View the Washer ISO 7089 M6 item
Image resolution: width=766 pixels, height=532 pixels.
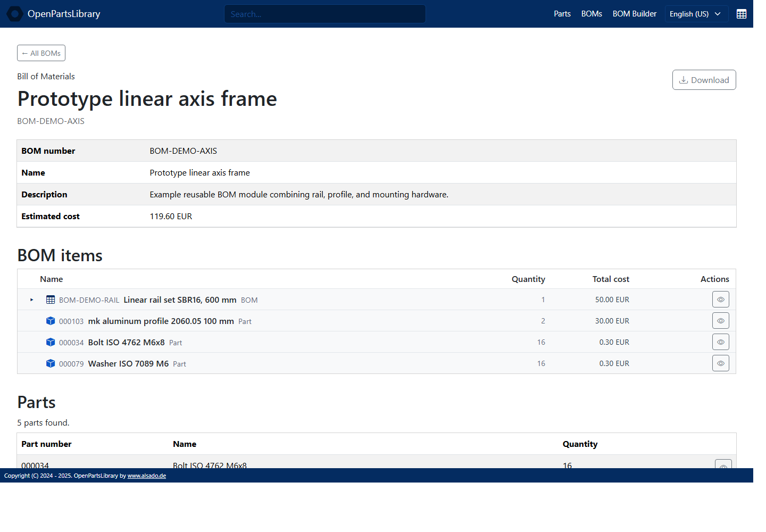click(x=720, y=363)
